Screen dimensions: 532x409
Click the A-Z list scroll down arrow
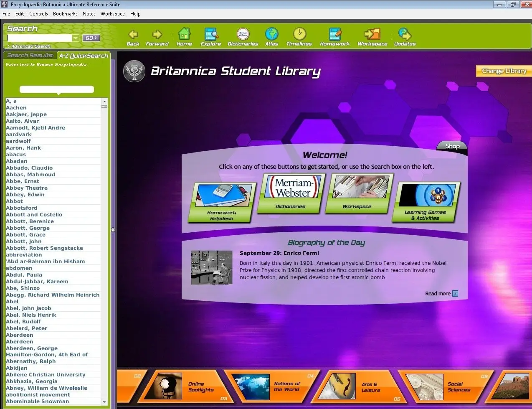pos(104,402)
